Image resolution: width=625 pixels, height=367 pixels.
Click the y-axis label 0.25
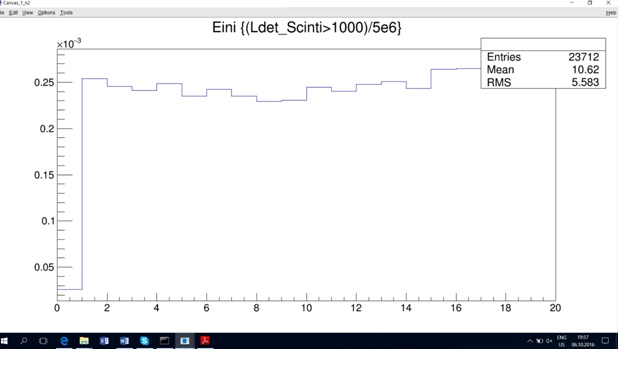(x=44, y=82)
